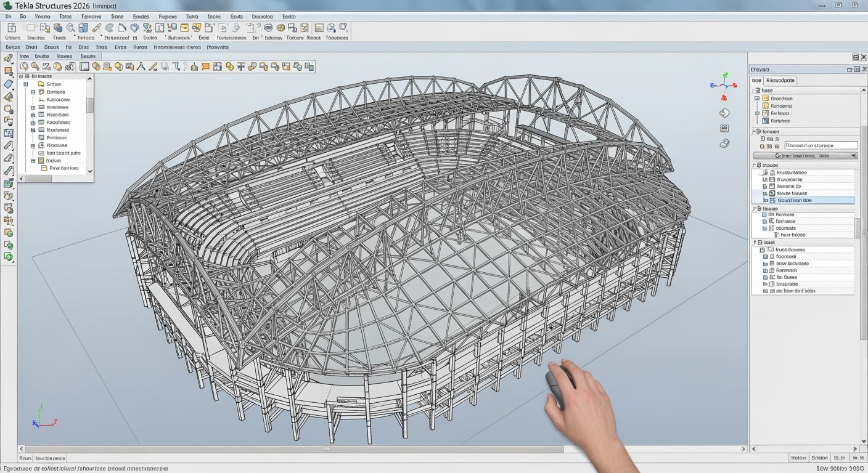Click the measure tool icon in the upper toolbar

click(x=96, y=28)
